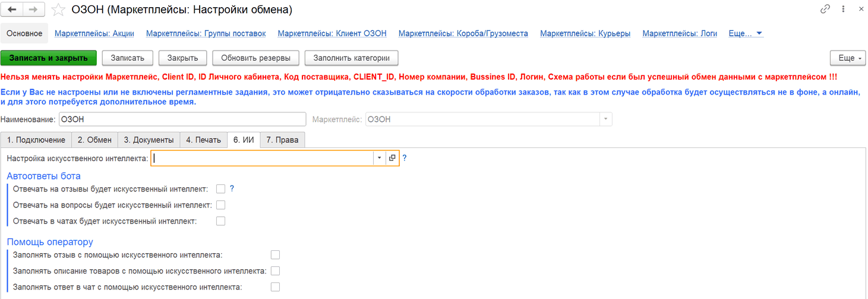Screen dimensions: 868x299
Task: Toggle filling product descriptions with AI
Action: pyautogui.click(x=275, y=271)
